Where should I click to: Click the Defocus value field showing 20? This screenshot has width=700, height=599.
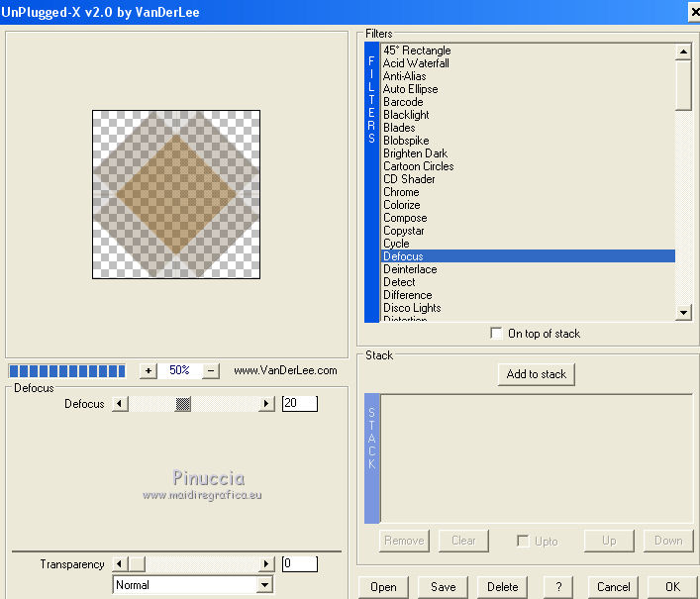point(300,404)
